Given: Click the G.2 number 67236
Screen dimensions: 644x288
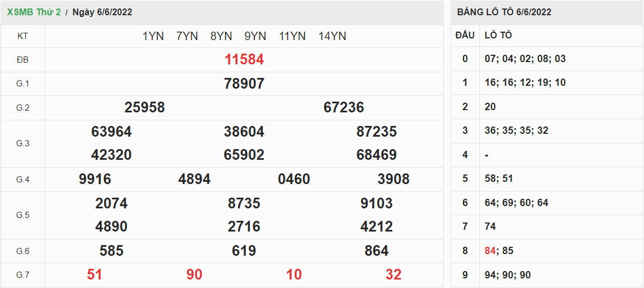Looking at the screenshot, I should tap(343, 107).
